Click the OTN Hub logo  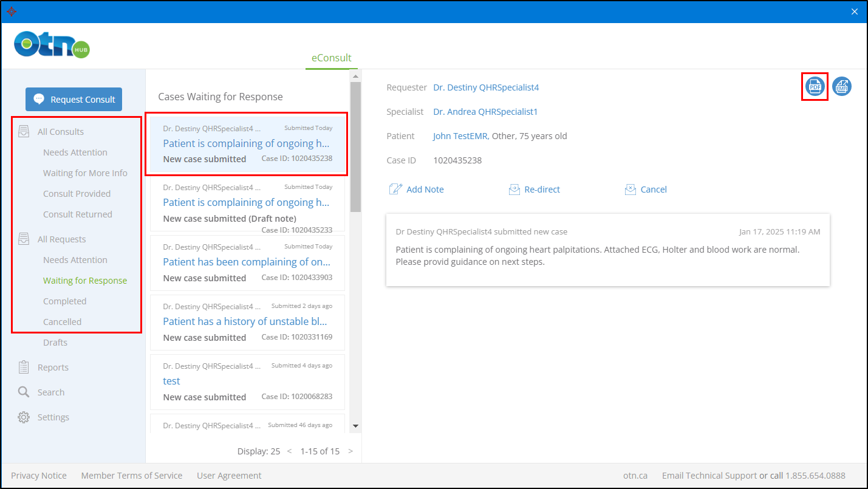[x=52, y=45]
